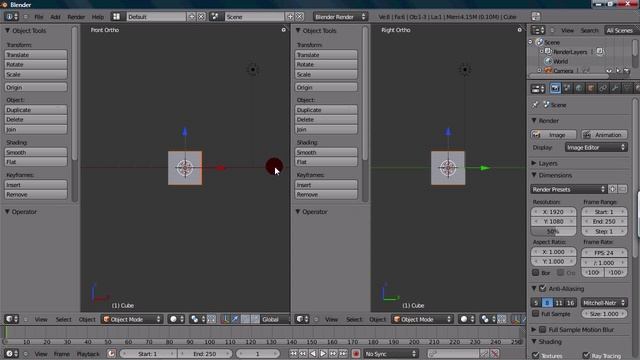Render Animation button
This screenshot has width=640, height=360.
click(x=604, y=135)
